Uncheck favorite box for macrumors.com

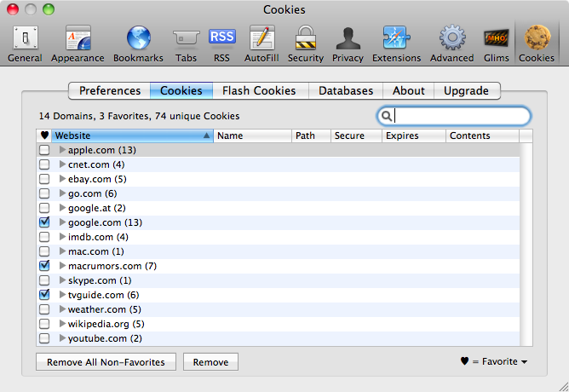[x=44, y=266]
